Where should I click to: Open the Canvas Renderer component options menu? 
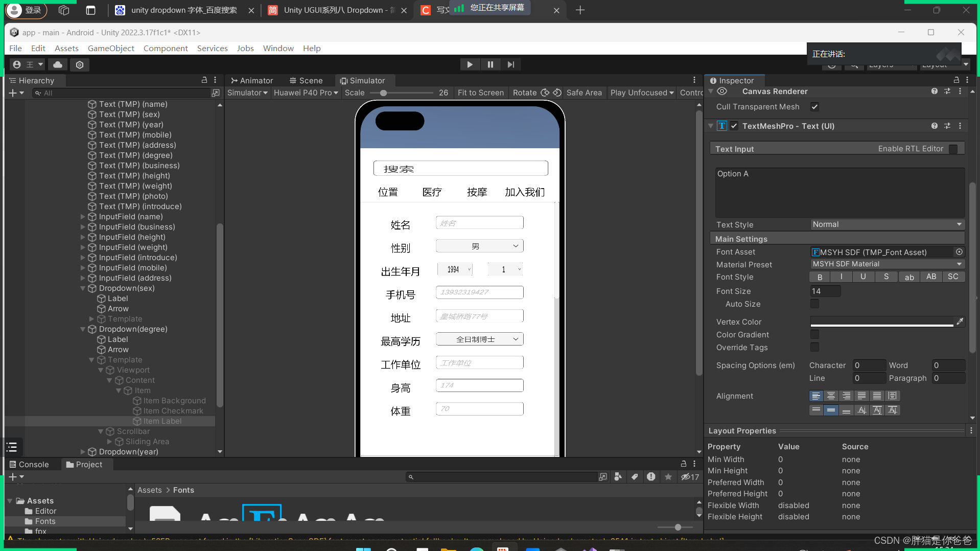click(x=960, y=91)
